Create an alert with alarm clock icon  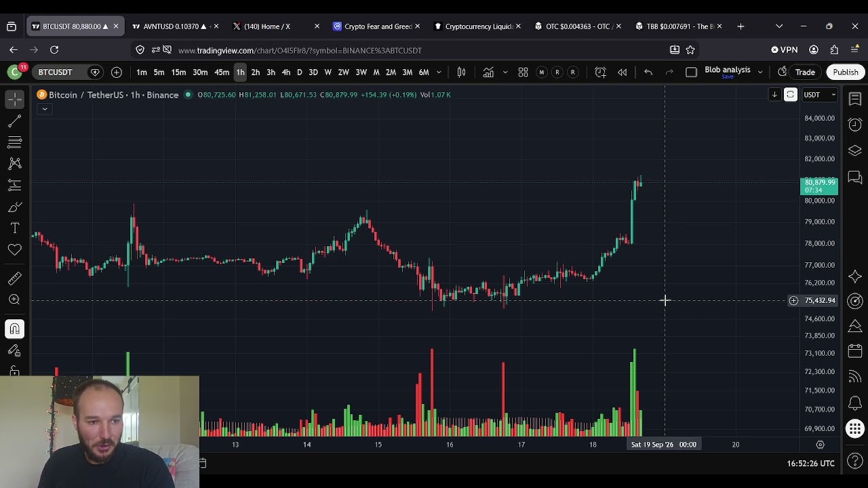point(600,72)
